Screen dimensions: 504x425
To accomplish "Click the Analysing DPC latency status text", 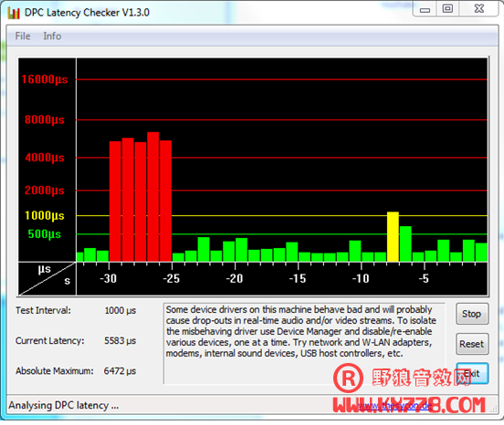I will [x=63, y=406].
